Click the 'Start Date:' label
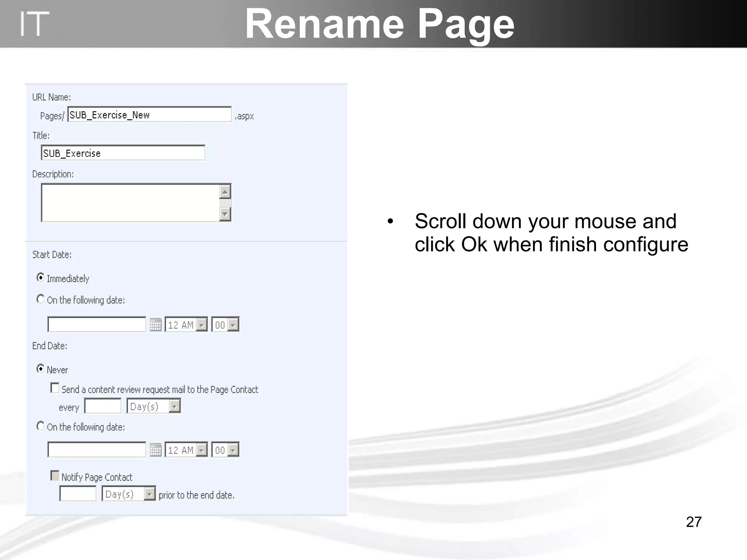The width and height of the screenshot is (747, 560). tap(52, 254)
